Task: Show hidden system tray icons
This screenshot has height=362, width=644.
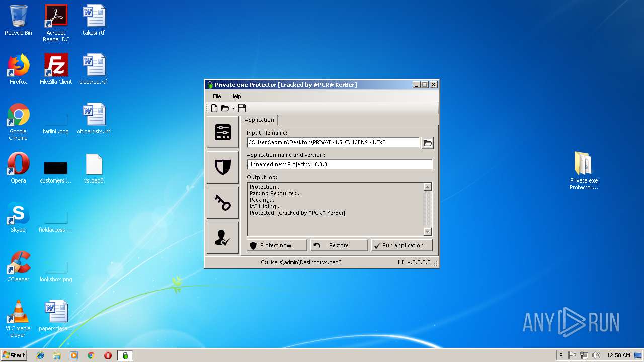Action: [561, 355]
